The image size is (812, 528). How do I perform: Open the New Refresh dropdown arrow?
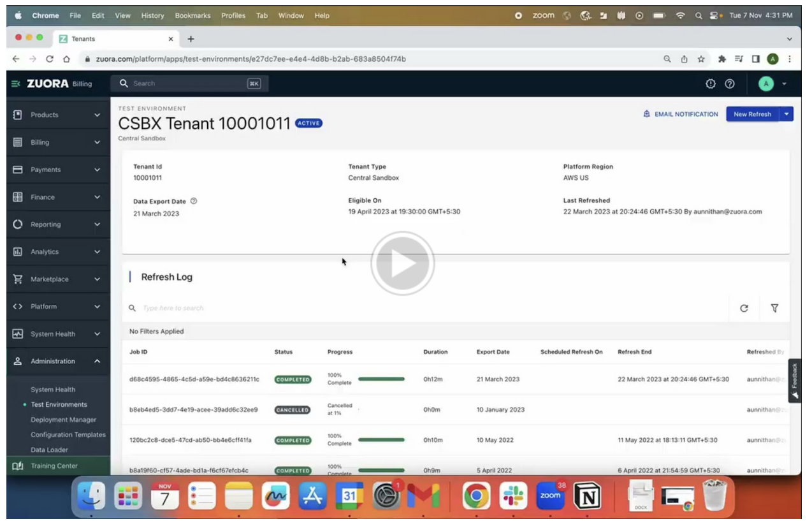(786, 114)
